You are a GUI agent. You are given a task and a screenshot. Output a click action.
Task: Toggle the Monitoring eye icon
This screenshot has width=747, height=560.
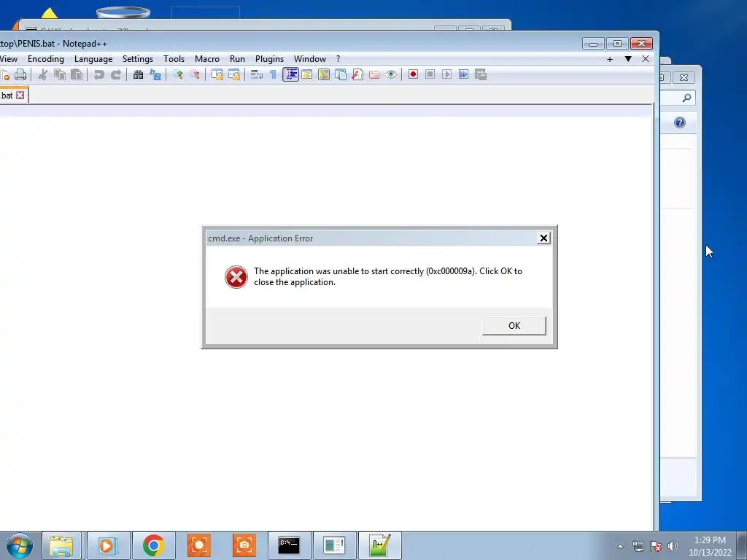[x=391, y=75]
